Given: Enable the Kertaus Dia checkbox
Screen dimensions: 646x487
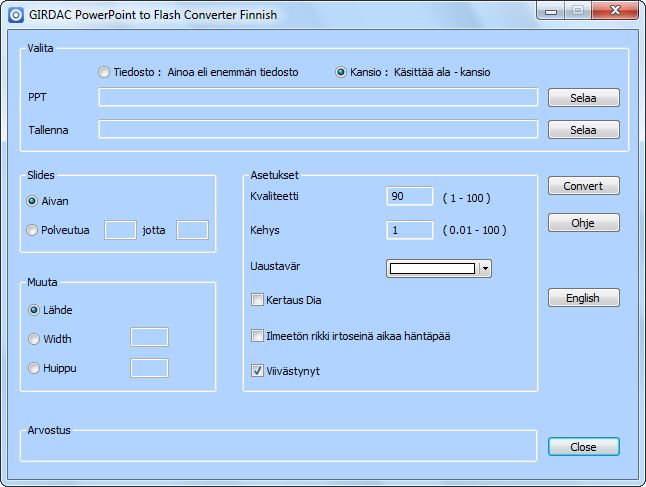Looking at the screenshot, I should tap(257, 300).
